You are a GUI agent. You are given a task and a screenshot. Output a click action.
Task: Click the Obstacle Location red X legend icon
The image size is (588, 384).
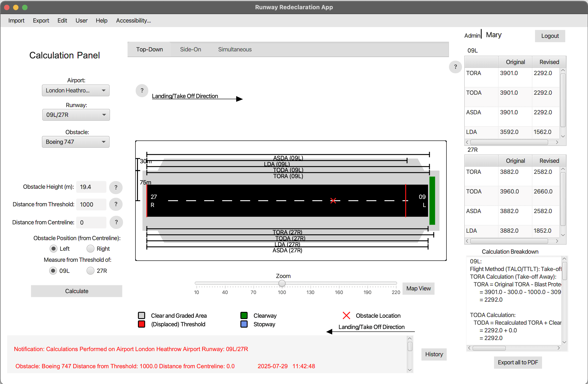tap(346, 315)
